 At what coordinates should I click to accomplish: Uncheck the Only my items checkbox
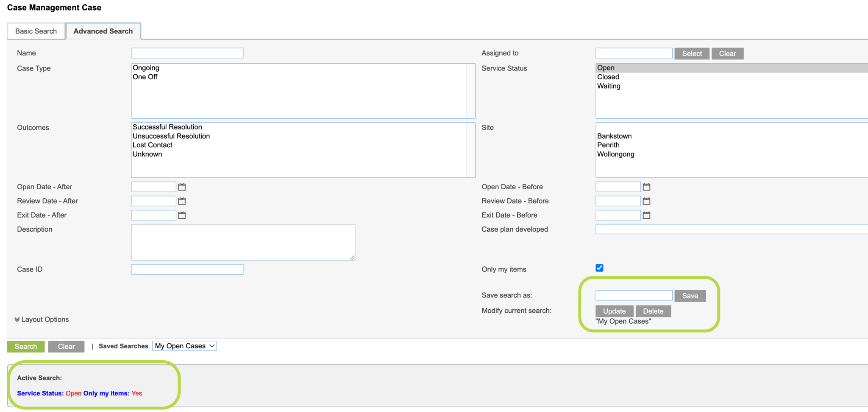(x=599, y=268)
